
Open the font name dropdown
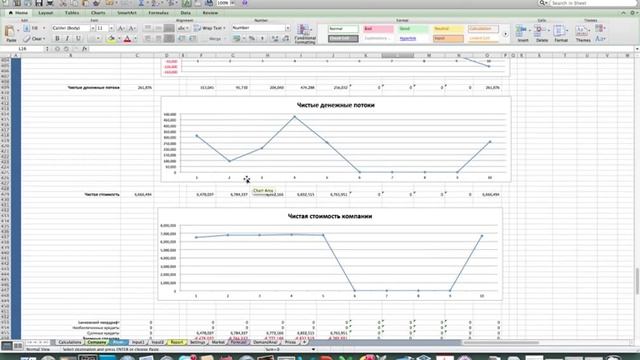tap(93, 28)
